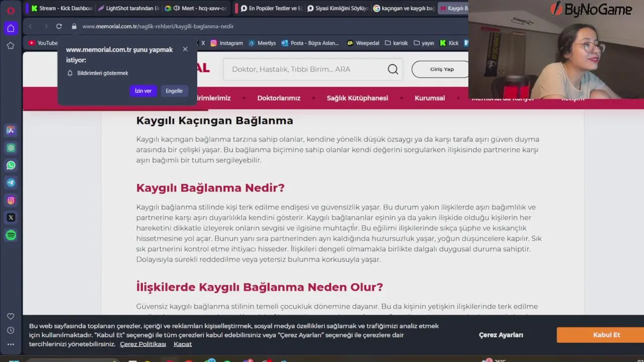
Task: Open the bookmarks star in the sidebar
Action: [x=11, y=46]
